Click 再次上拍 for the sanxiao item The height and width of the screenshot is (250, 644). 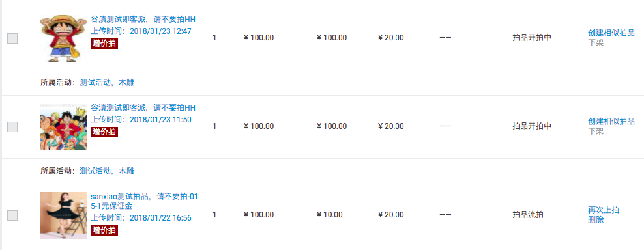click(604, 210)
